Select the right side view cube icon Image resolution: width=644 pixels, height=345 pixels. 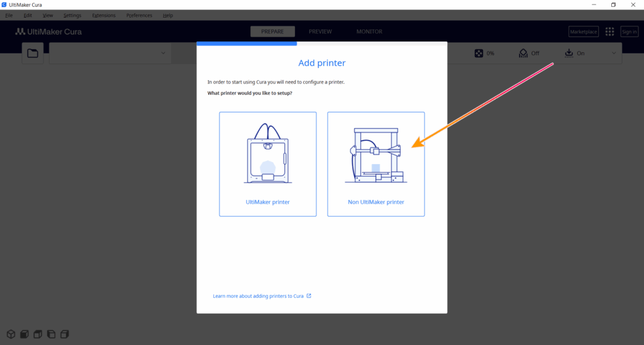pyautogui.click(x=65, y=334)
